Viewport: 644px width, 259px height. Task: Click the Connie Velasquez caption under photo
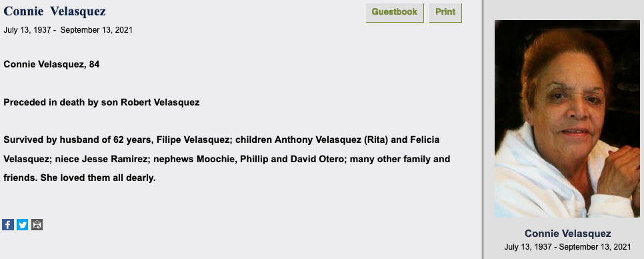567,234
